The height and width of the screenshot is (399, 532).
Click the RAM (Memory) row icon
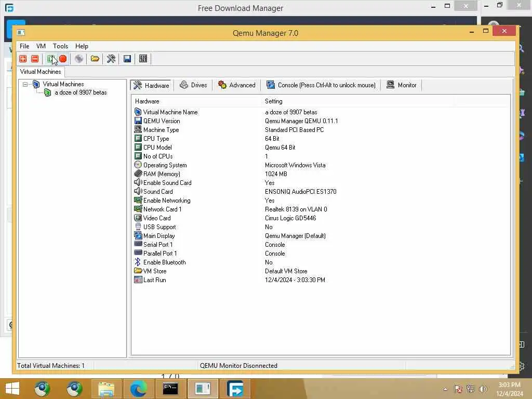[138, 174]
